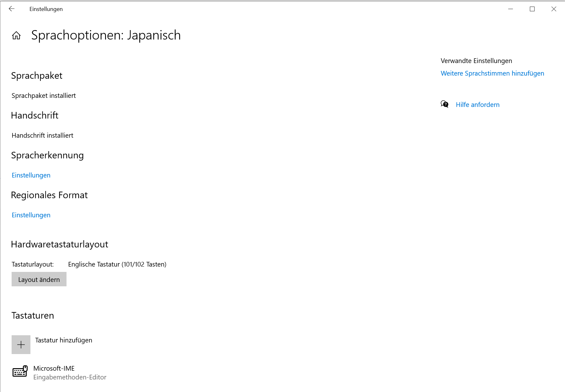Open the Home page via house icon

point(16,35)
